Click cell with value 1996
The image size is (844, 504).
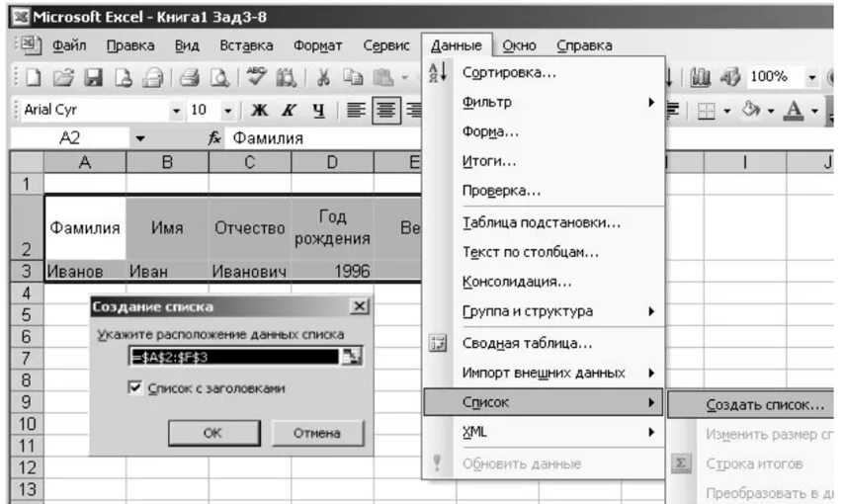coord(332,271)
